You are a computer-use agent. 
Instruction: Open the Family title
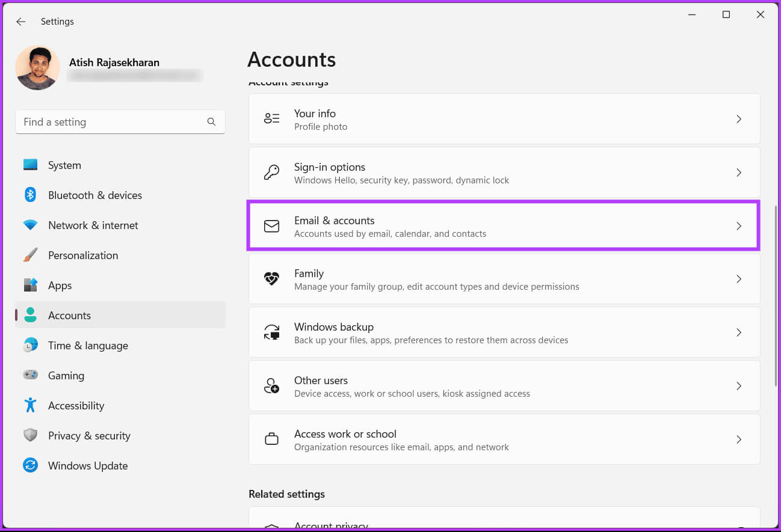pos(309,274)
